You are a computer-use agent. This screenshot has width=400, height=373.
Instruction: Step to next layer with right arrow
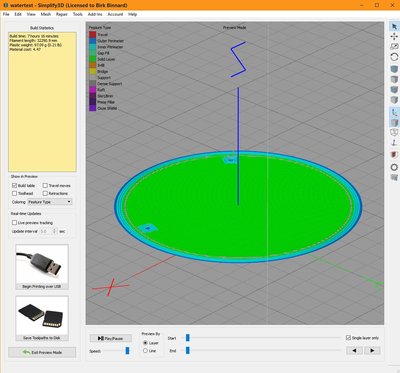pyautogui.click(x=372, y=350)
